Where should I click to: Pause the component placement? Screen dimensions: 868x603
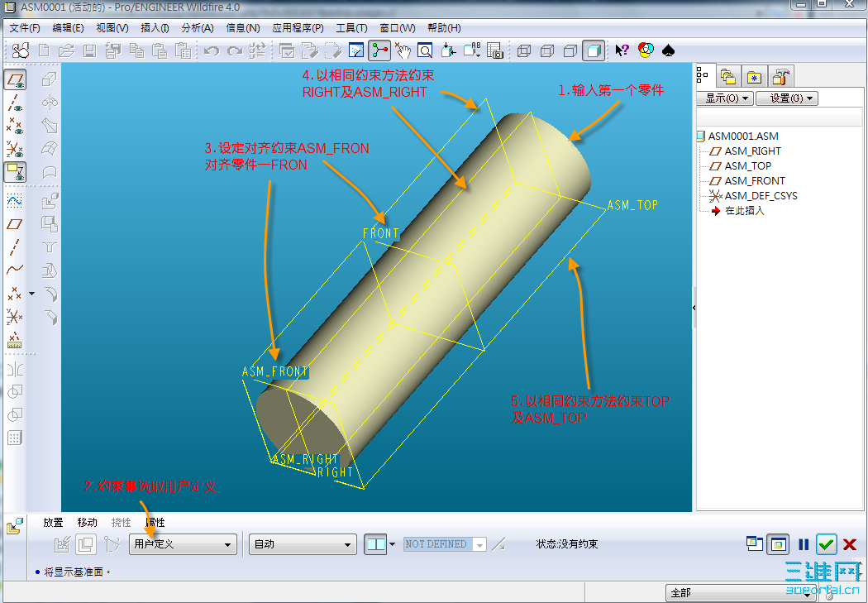click(x=804, y=544)
